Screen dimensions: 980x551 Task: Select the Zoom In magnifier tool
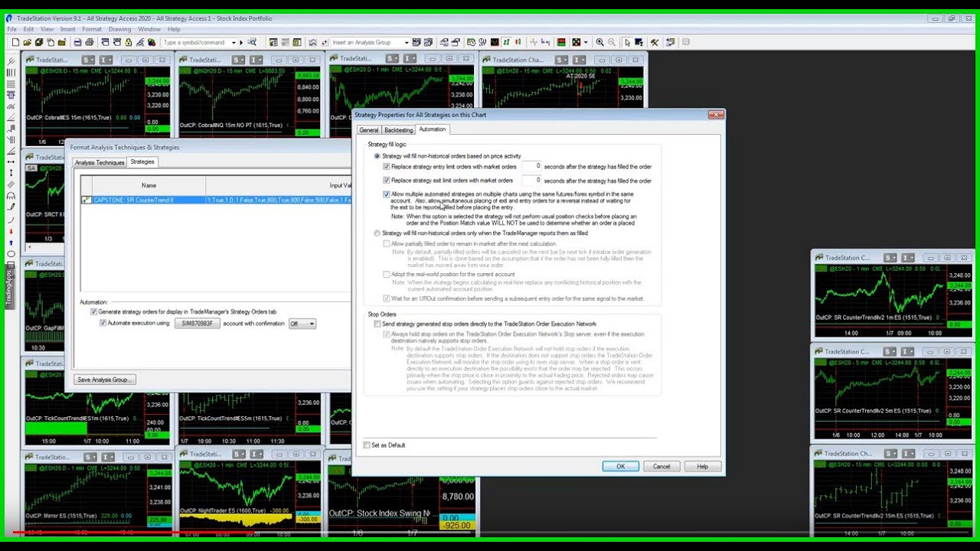(x=599, y=42)
